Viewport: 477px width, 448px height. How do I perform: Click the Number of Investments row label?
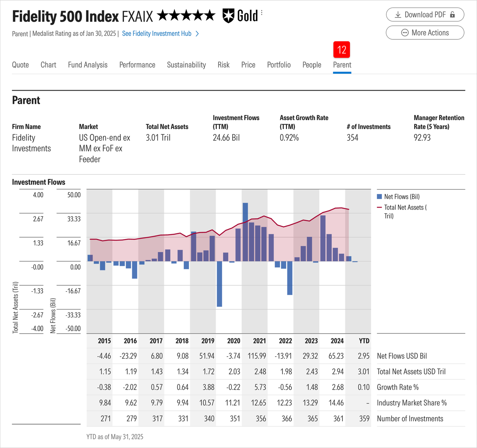coord(410,418)
